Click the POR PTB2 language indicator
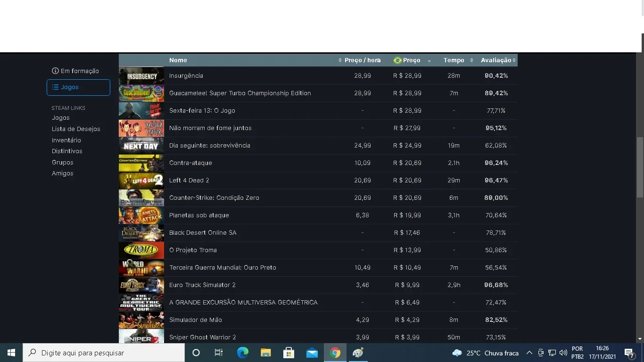 [x=577, y=353]
